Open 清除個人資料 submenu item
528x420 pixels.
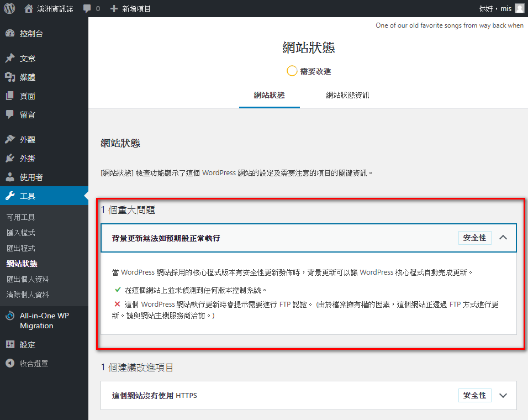(x=28, y=295)
